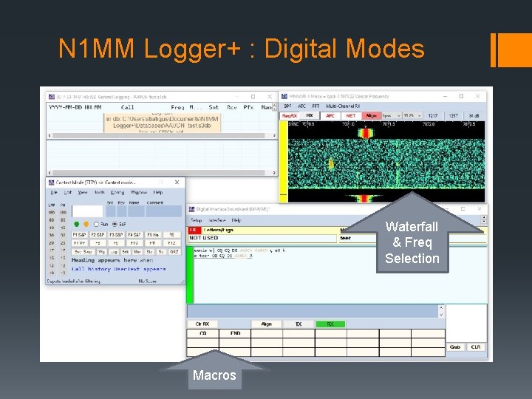The height and width of the screenshot is (399, 532).
Task: Open the bpsk mode dropdown in MMVARI
Action: point(392,116)
